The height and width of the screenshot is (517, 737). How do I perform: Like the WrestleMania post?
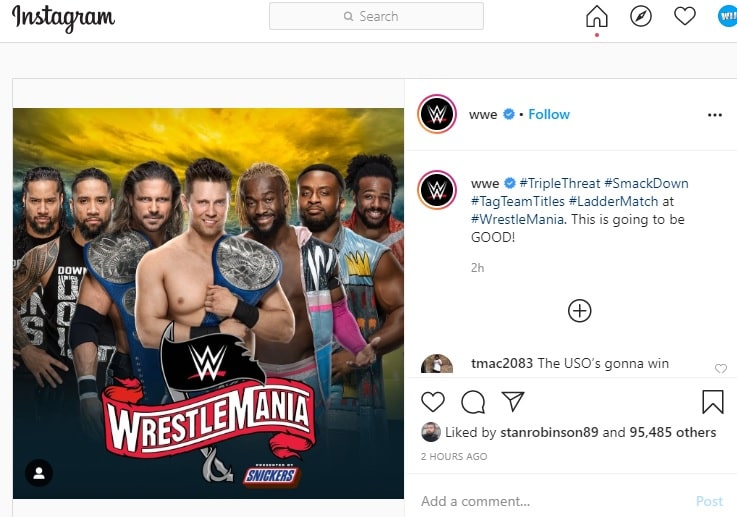(432, 402)
